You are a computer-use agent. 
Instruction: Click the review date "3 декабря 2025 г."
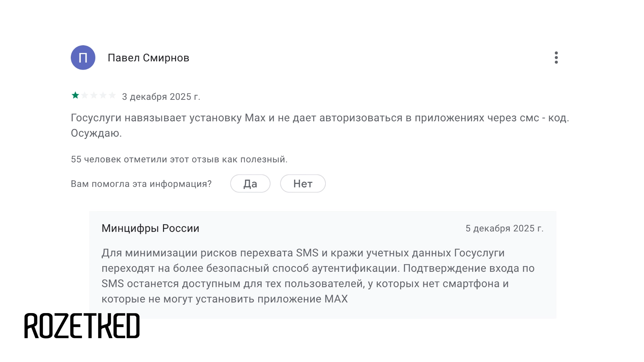pos(161,97)
